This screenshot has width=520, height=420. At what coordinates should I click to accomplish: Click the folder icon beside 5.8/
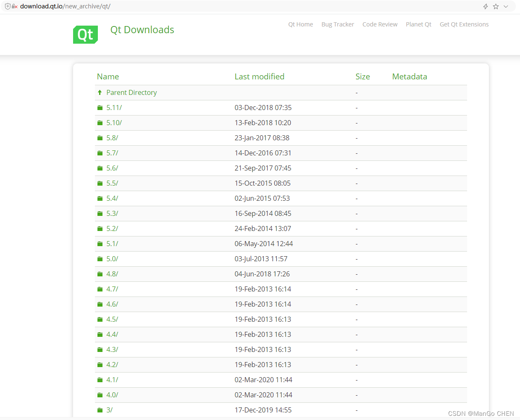[100, 138]
